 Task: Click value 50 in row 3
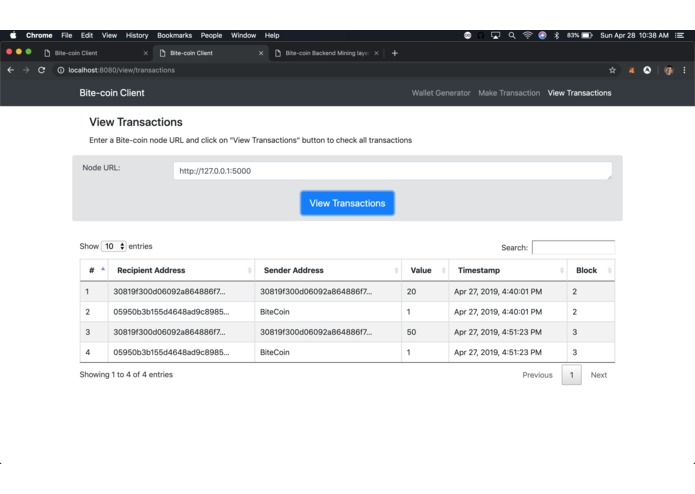(x=411, y=332)
